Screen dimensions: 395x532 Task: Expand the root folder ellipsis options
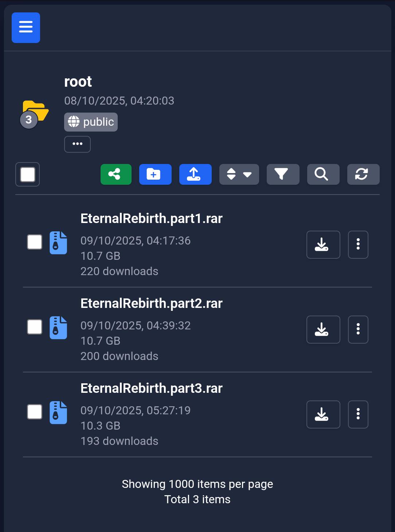tap(77, 144)
